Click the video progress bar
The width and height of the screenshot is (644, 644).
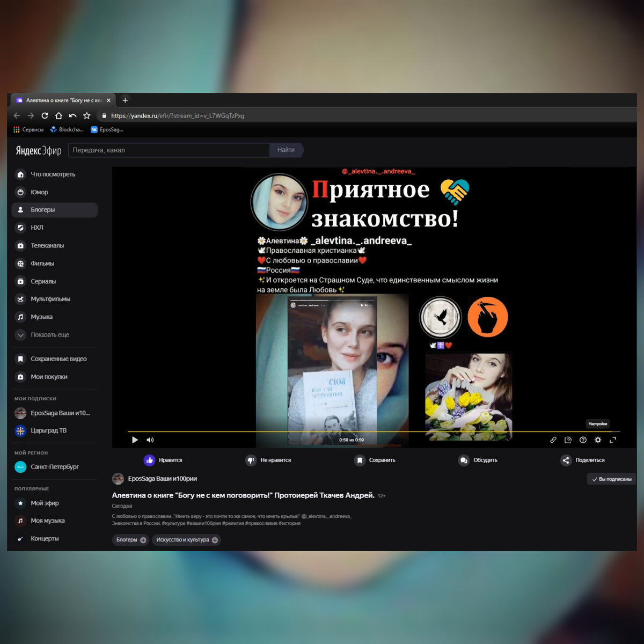pyautogui.click(x=374, y=431)
